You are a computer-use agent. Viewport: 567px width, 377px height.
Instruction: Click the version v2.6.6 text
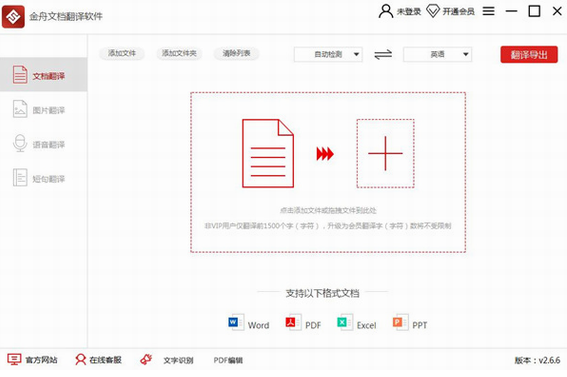(537, 360)
